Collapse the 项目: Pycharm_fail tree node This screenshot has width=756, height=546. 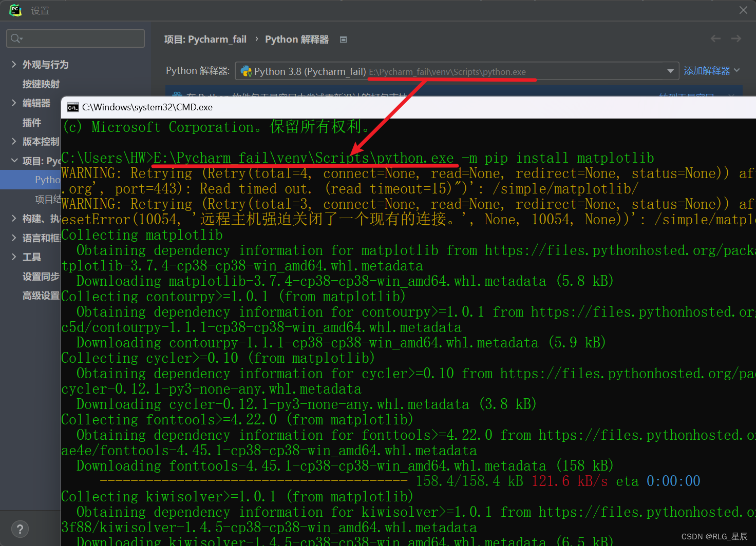pos(14,160)
